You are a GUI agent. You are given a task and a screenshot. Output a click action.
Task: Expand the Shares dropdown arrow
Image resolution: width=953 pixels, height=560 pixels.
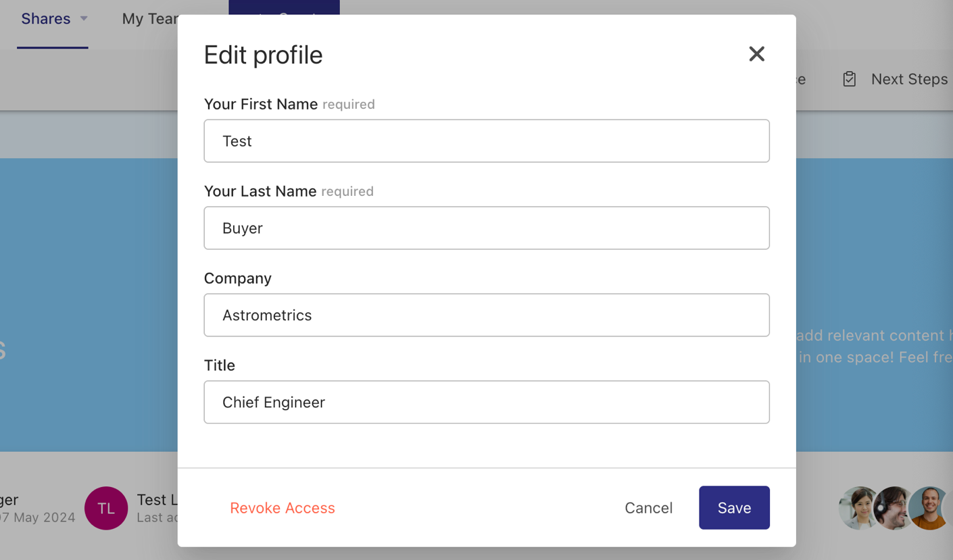(84, 18)
